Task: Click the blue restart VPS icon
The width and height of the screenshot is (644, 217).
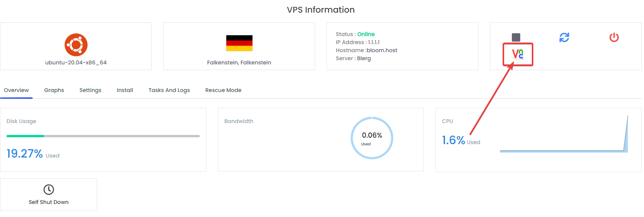Action: click(564, 37)
